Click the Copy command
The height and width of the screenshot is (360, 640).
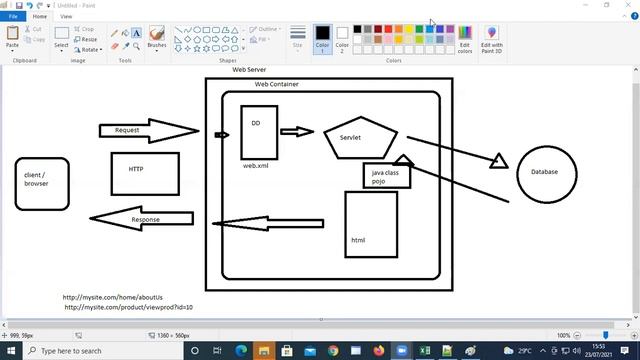point(34,40)
